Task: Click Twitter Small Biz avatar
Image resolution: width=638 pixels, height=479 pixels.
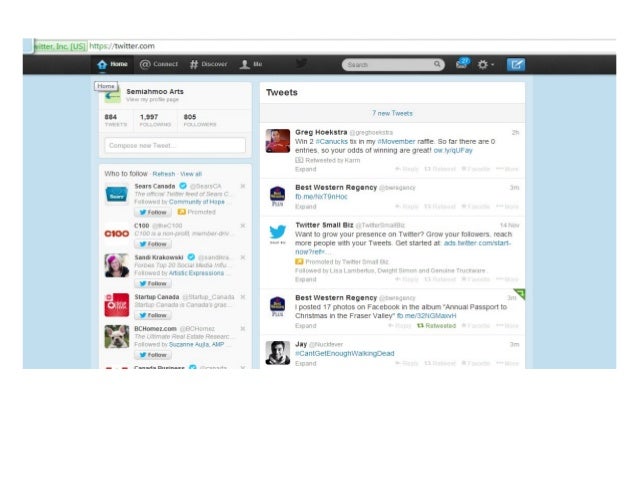Action: pyautogui.click(x=277, y=234)
